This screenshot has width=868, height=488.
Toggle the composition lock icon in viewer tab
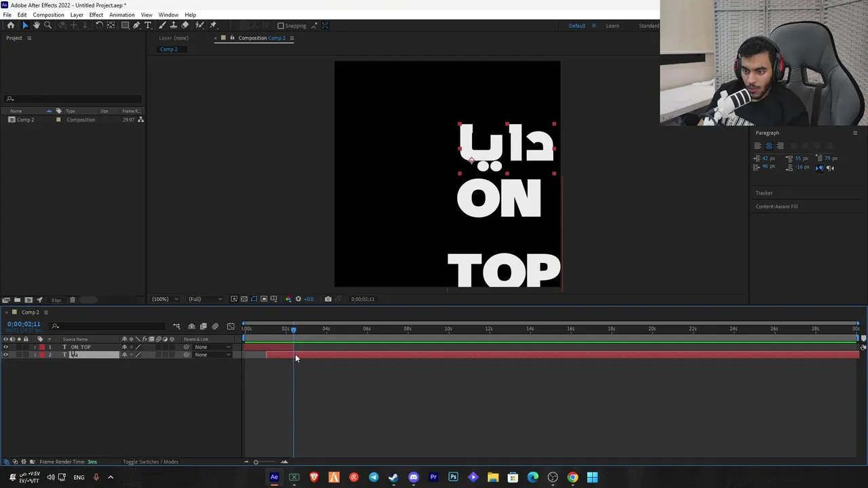pyautogui.click(x=233, y=38)
